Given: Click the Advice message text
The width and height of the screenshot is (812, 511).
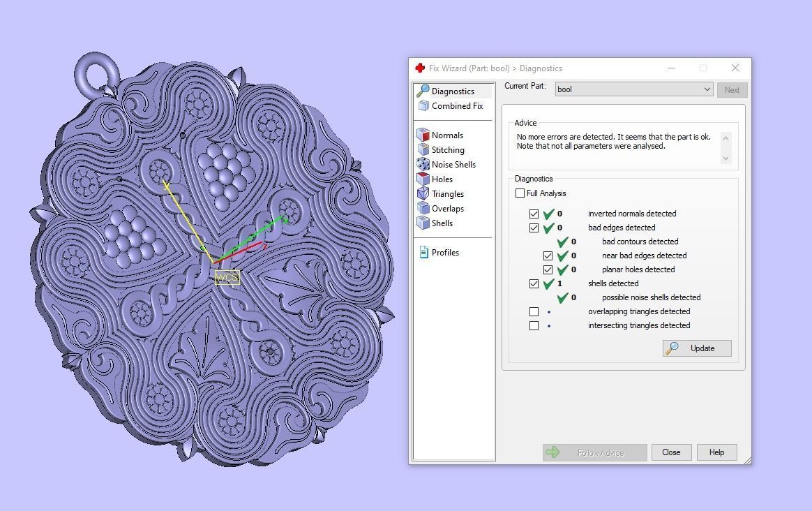Looking at the screenshot, I should (x=614, y=142).
